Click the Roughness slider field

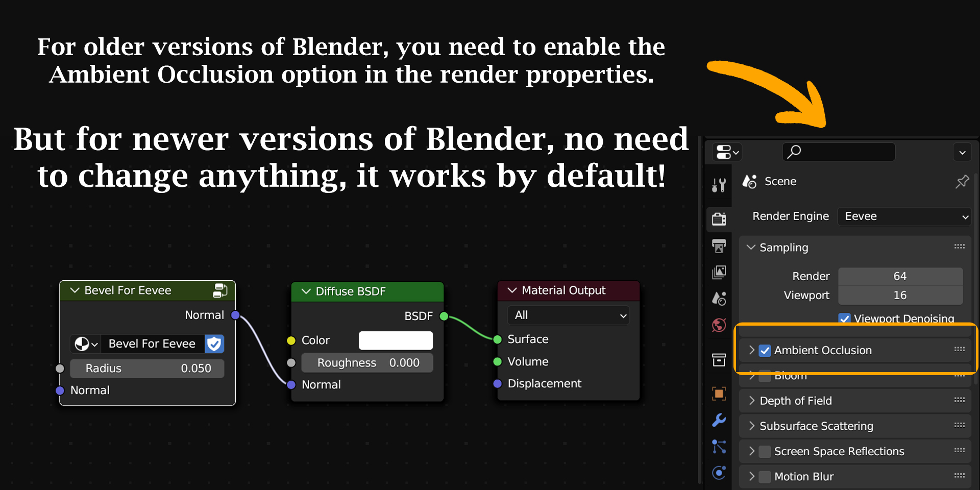pos(367,363)
